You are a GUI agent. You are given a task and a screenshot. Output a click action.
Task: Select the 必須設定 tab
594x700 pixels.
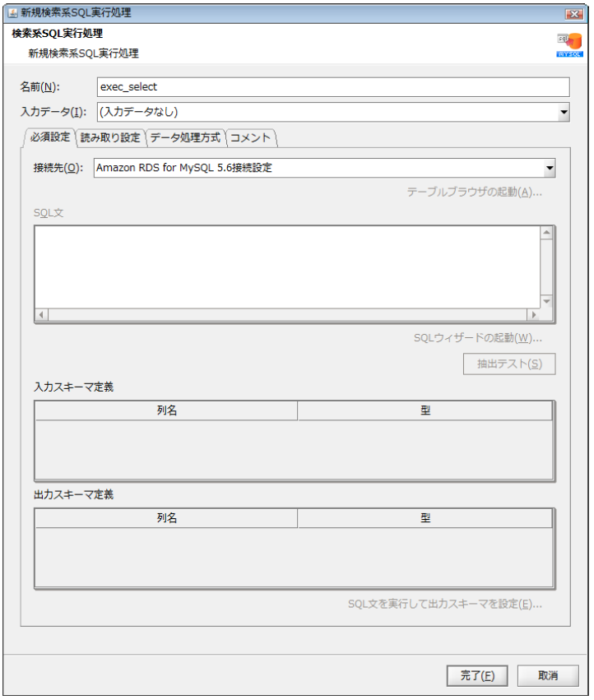tap(49, 137)
